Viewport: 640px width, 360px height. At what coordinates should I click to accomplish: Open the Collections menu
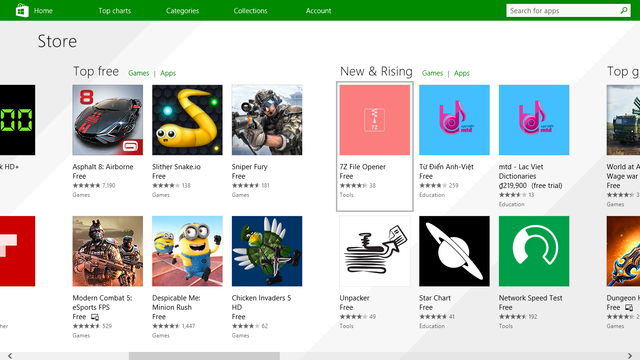click(x=250, y=11)
